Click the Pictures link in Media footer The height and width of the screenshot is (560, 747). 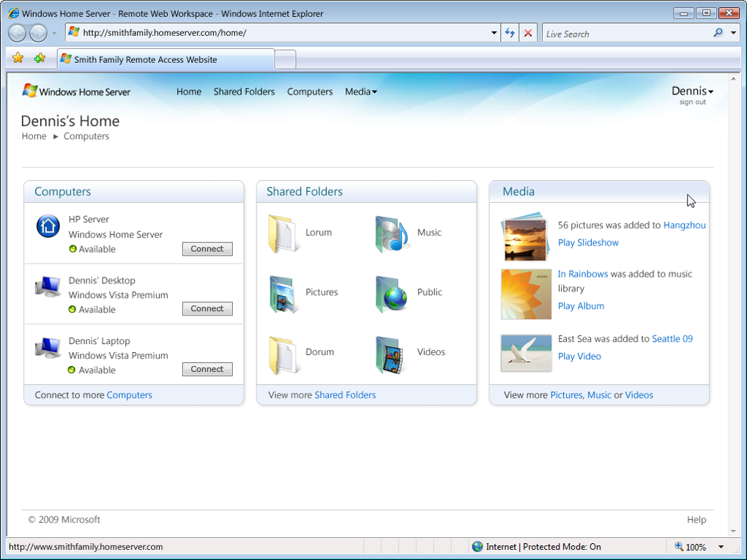click(x=566, y=395)
